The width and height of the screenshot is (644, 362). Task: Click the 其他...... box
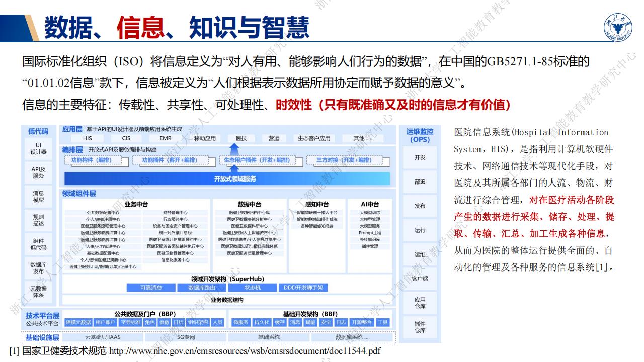(x=362, y=138)
